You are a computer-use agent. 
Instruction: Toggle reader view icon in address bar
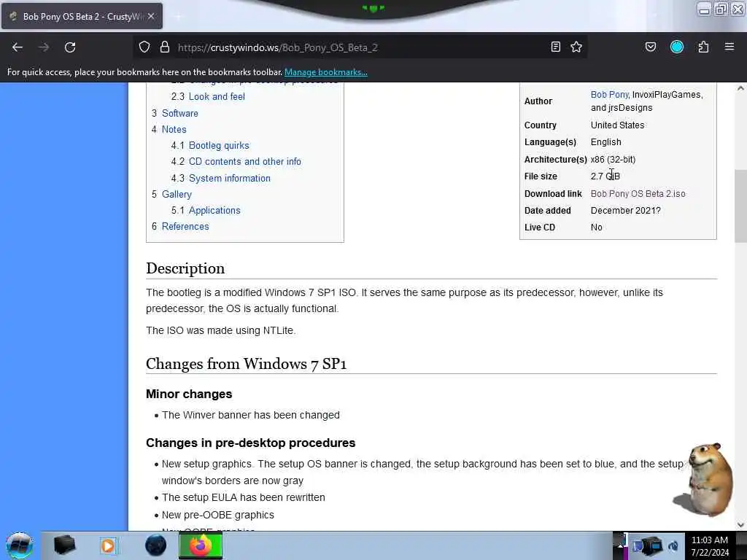click(x=555, y=47)
